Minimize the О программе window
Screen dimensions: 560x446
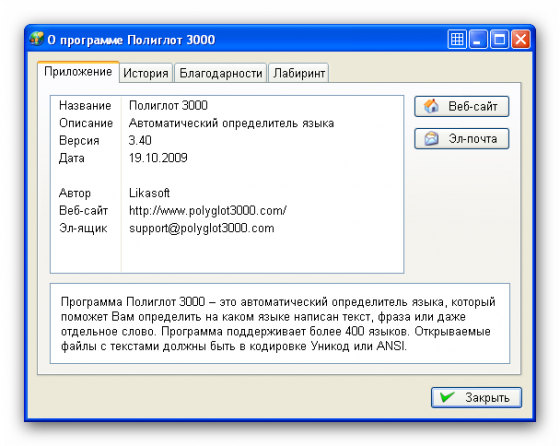[478, 39]
